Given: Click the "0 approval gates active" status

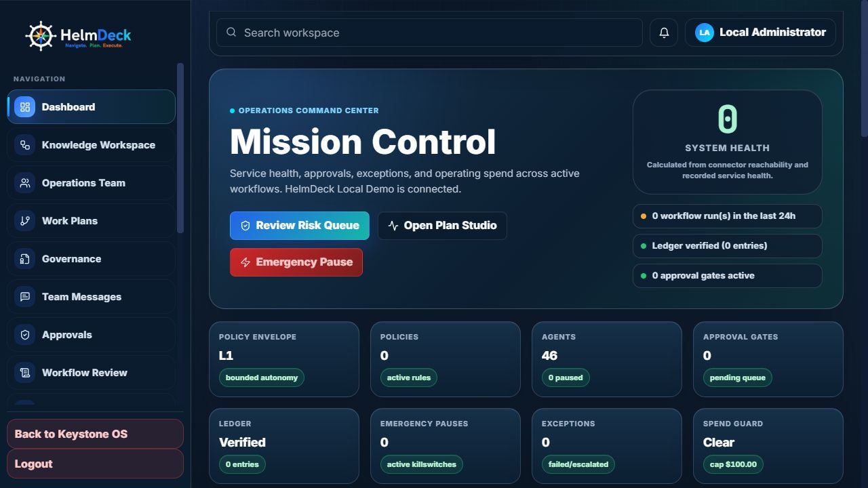Looking at the screenshot, I should [x=727, y=276].
